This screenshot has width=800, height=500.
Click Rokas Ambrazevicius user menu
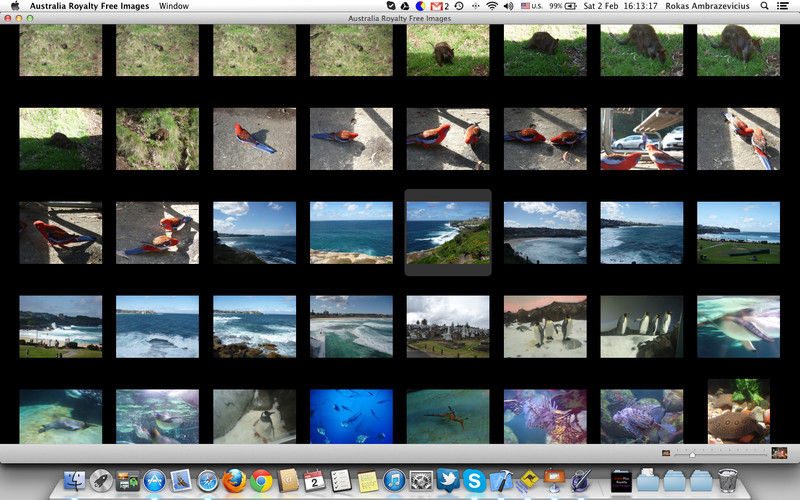[x=707, y=6]
